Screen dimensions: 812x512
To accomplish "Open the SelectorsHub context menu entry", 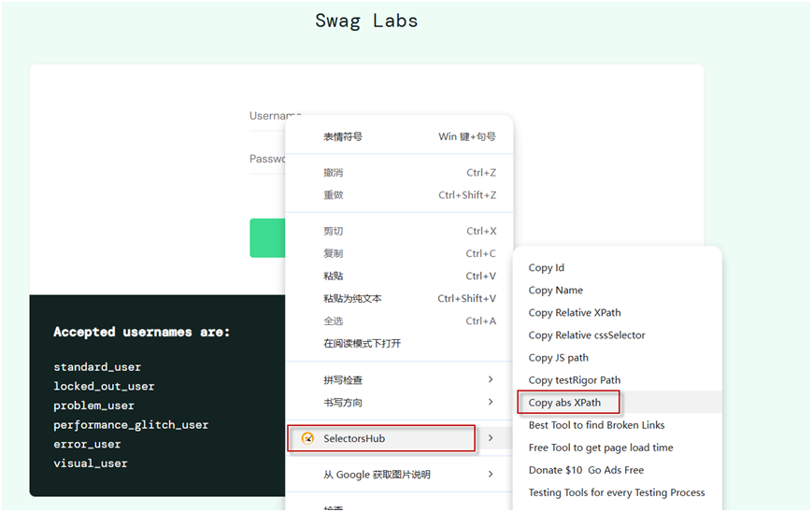I will (x=399, y=438).
